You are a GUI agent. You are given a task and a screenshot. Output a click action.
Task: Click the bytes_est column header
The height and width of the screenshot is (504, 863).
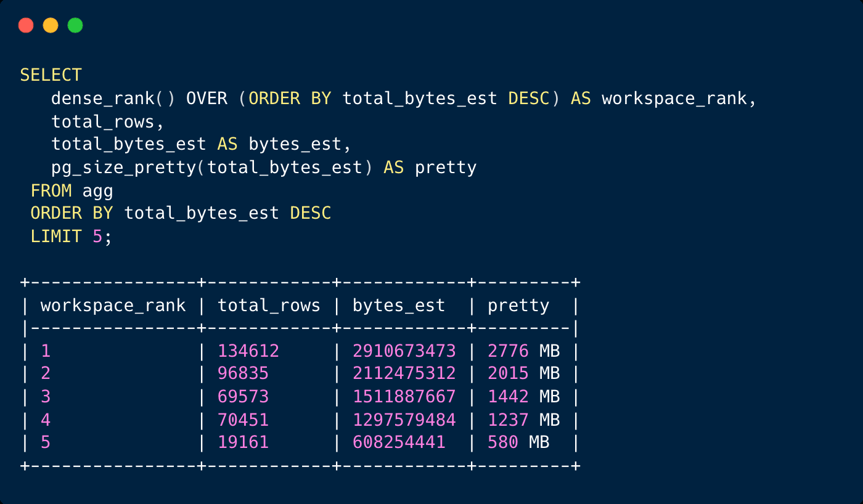(398, 305)
